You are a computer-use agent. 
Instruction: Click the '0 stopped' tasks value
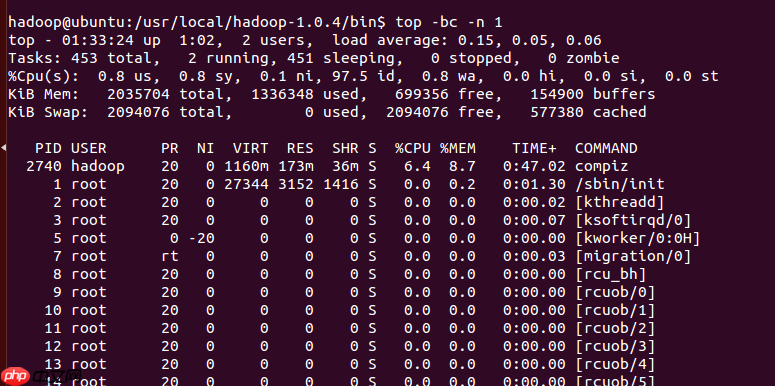point(471,58)
